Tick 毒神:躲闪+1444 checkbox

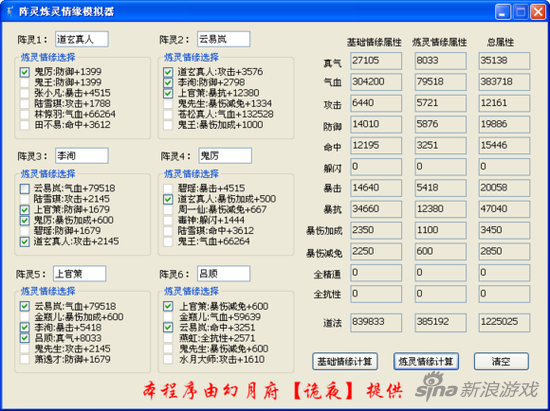point(168,220)
